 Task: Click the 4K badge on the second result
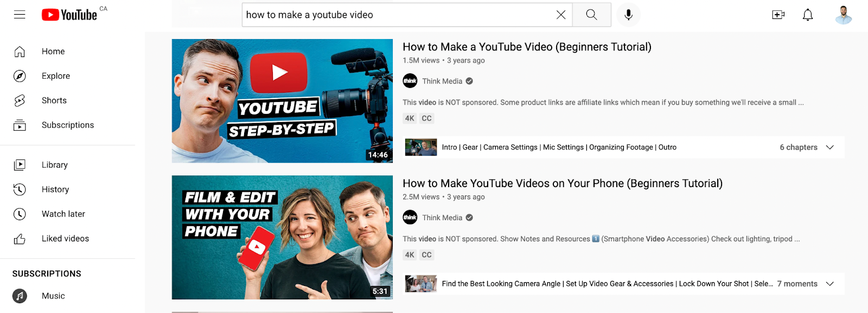click(410, 255)
